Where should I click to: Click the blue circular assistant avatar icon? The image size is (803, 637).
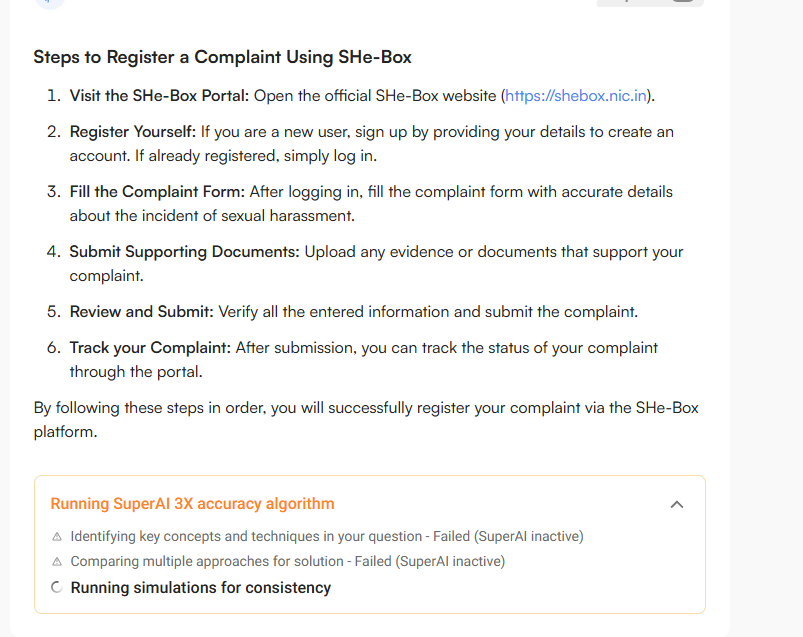(x=50, y=5)
